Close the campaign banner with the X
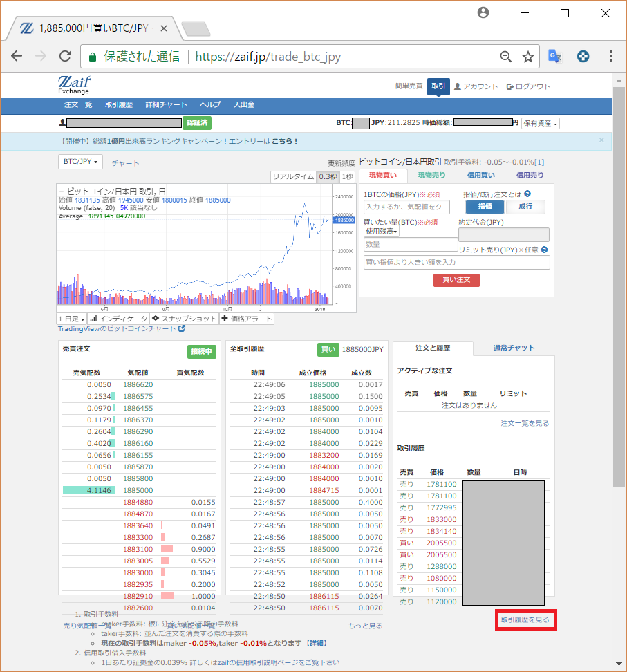Image resolution: width=627 pixels, height=672 pixels. pyautogui.click(x=601, y=140)
